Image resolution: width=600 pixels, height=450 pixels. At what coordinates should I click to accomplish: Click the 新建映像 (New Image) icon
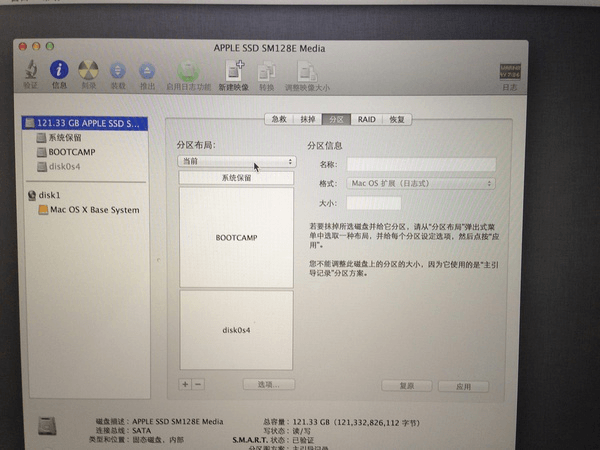coord(234,70)
